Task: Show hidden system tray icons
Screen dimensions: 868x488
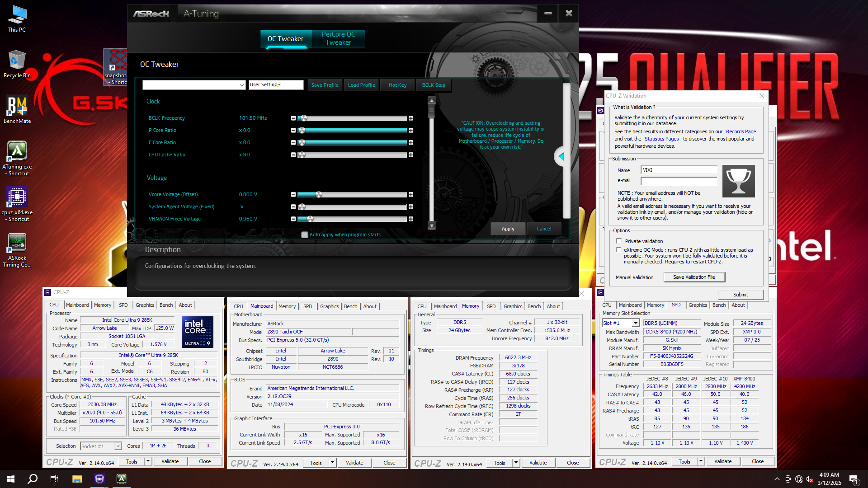Action: click(x=777, y=479)
